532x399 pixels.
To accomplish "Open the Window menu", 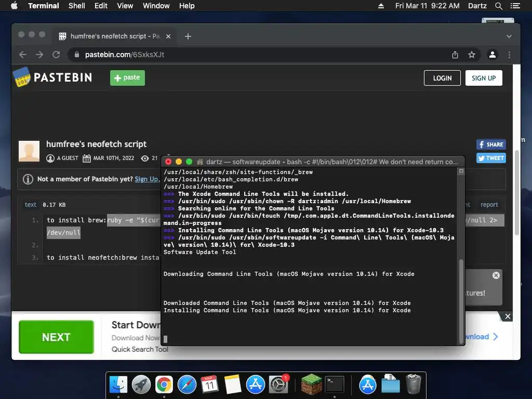I will [x=156, y=6].
